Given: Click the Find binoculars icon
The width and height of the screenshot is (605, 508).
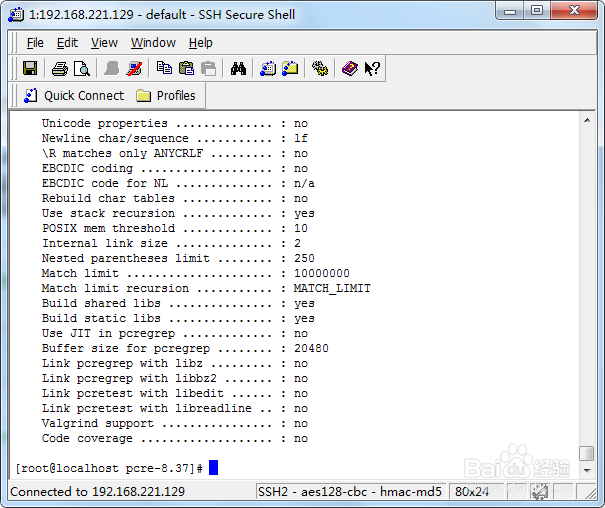Looking at the screenshot, I should point(238,69).
